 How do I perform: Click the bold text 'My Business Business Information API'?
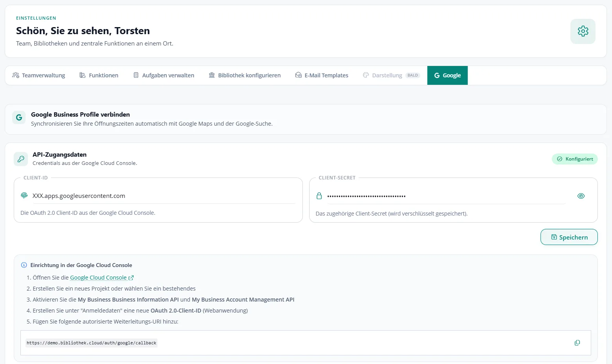pos(128,300)
